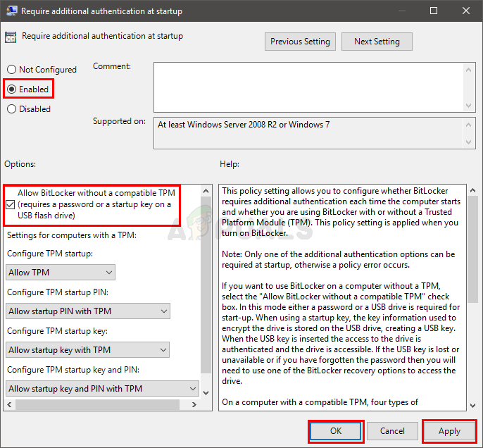Set the policy to Disabled
Viewport: 483px width, 448px height.
pyautogui.click(x=12, y=109)
